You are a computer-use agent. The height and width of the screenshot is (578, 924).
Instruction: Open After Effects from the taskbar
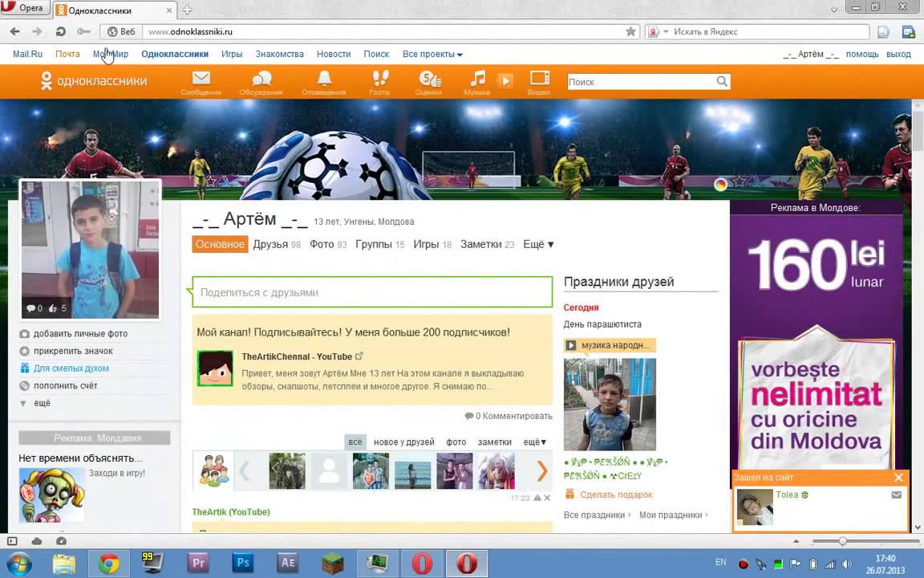tap(288, 564)
